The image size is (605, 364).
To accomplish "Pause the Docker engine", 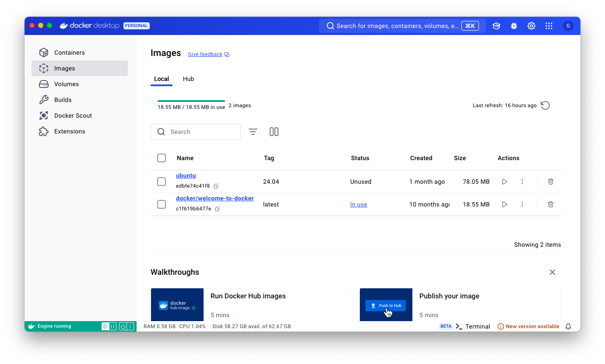I will (x=113, y=326).
